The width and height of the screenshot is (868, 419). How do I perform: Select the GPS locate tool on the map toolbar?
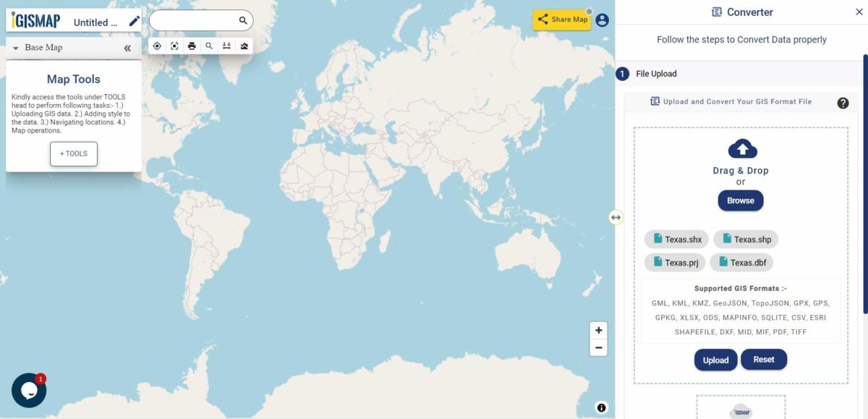click(157, 45)
